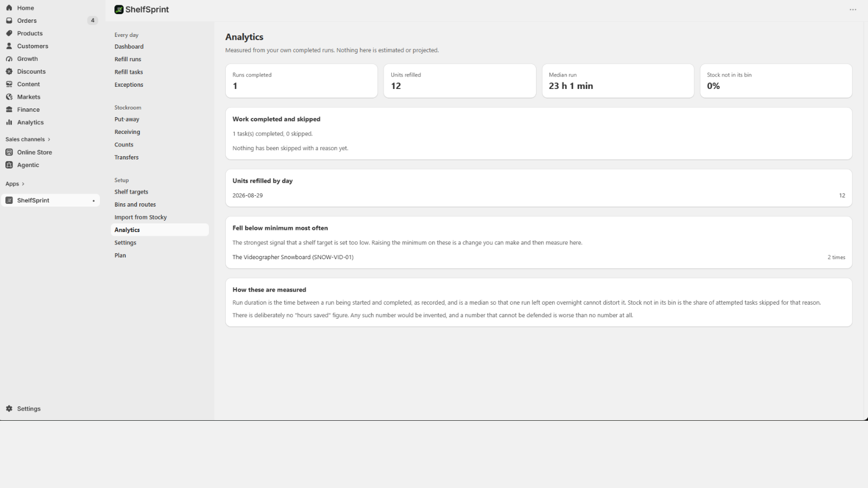Click the ShelfSprint logo icon in header
Screen dimensions: 868x488
pyautogui.click(x=119, y=10)
